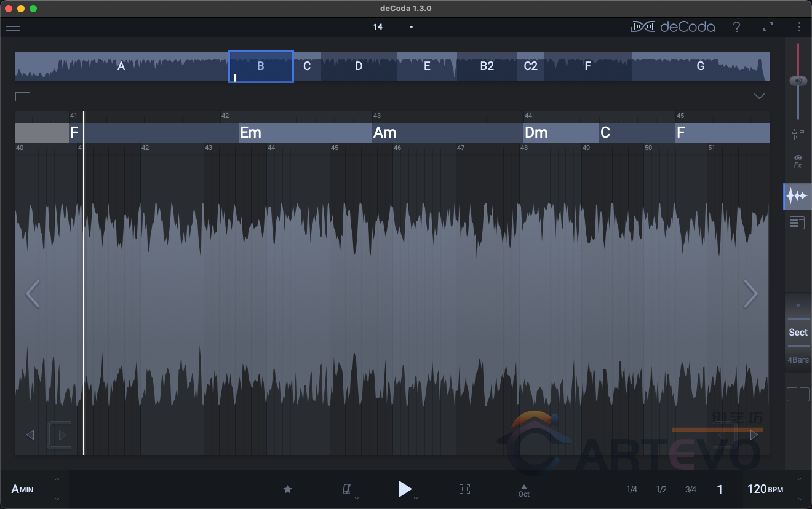Click the Em chord block
Screen dimensions: 812x509
(305, 133)
